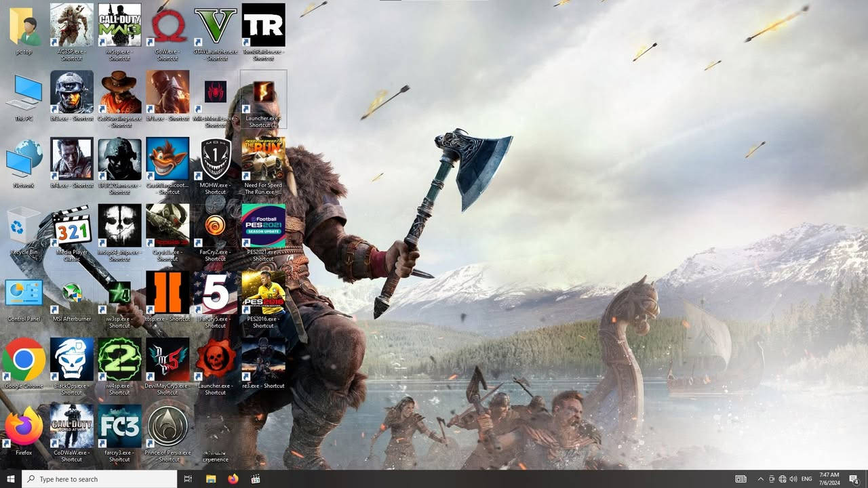Select the Network desktop icon
The image size is (868, 488).
pos(24,165)
